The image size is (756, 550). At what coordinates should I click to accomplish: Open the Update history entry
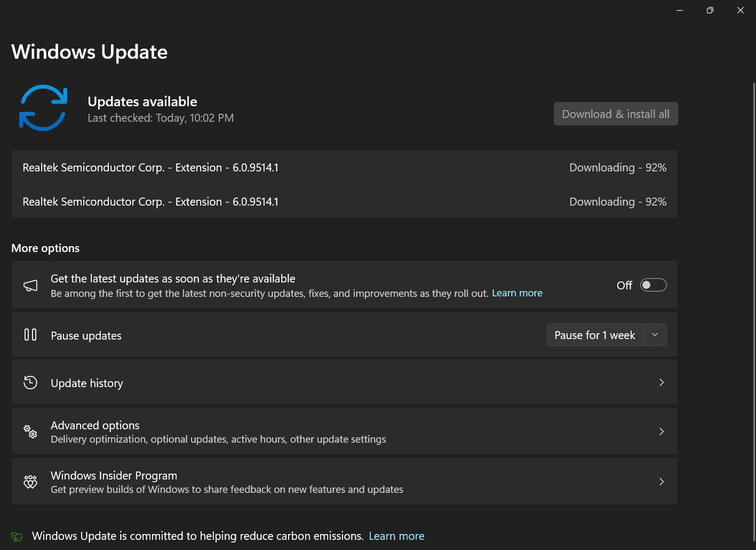point(87,383)
